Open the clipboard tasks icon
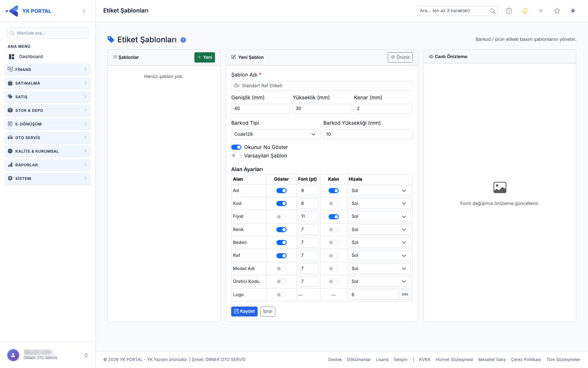Screen dimensions: 588x368 [x=509, y=11]
